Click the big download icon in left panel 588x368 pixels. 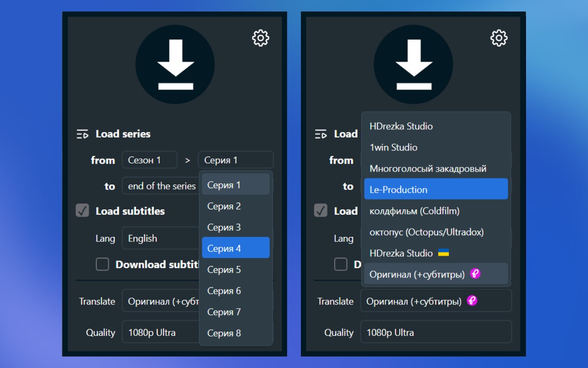(175, 64)
